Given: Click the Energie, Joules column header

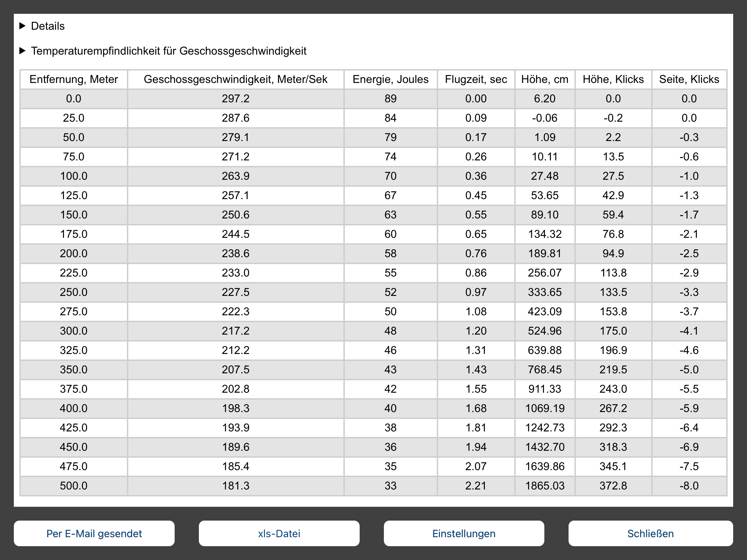Looking at the screenshot, I should (390, 79).
